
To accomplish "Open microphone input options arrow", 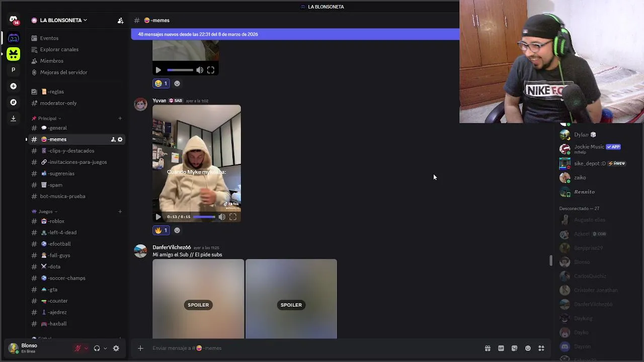I will [86, 348].
